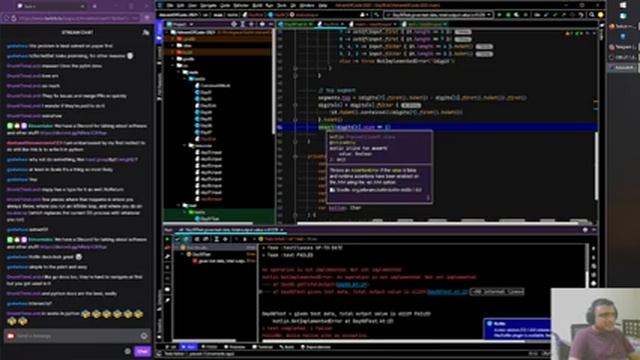Select failed given test data row
Viewport: 640px width, 360px height.
click(224, 261)
